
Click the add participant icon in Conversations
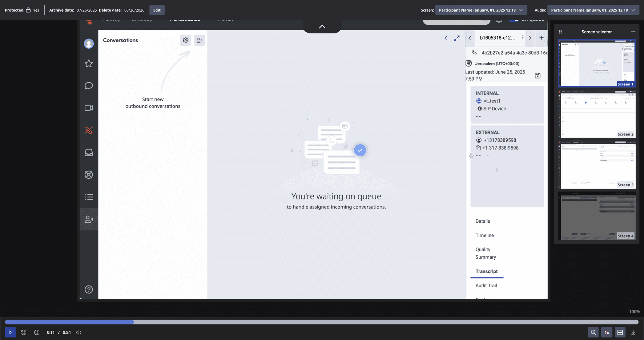point(199,40)
